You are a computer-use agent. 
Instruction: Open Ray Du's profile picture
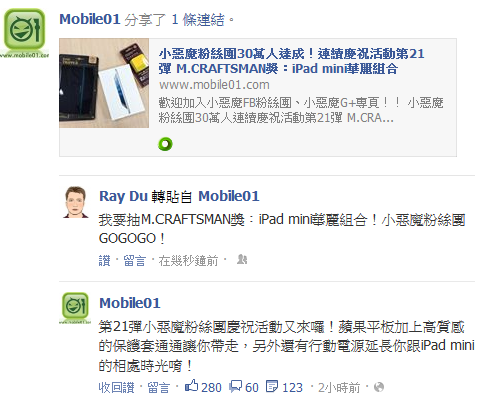coord(76,202)
